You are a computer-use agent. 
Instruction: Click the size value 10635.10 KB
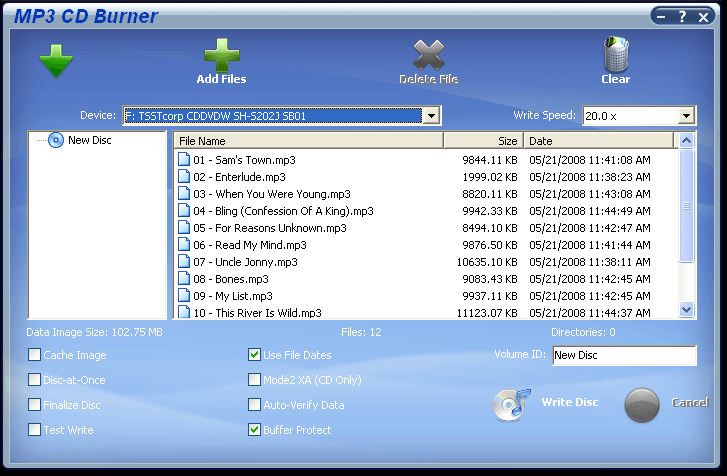click(487, 262)
